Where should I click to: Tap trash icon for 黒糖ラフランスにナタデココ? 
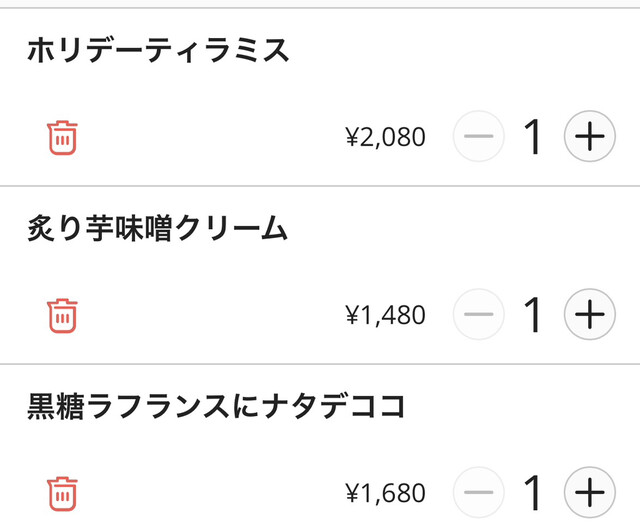click(x=62, y=493)
